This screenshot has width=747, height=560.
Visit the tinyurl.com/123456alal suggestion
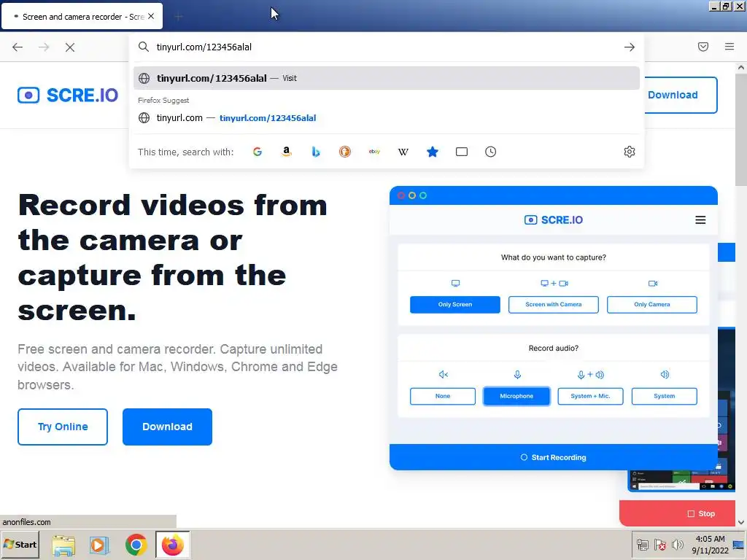[387, 78]
